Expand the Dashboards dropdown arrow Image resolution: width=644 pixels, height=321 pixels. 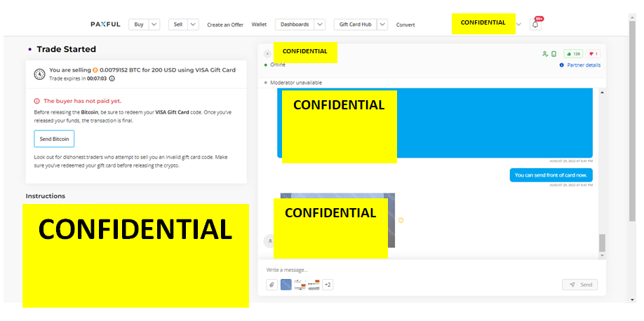320,25
